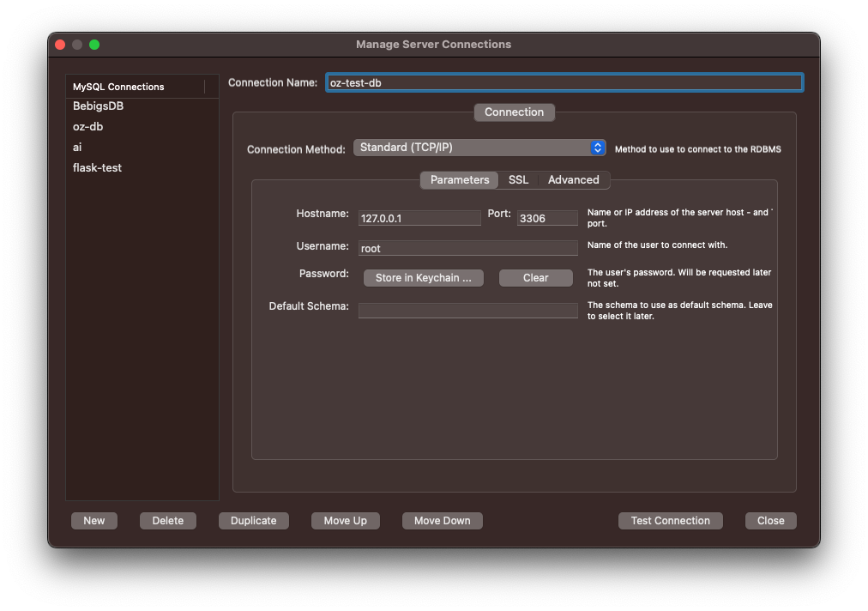Click the Port number field

click(547, 219)
